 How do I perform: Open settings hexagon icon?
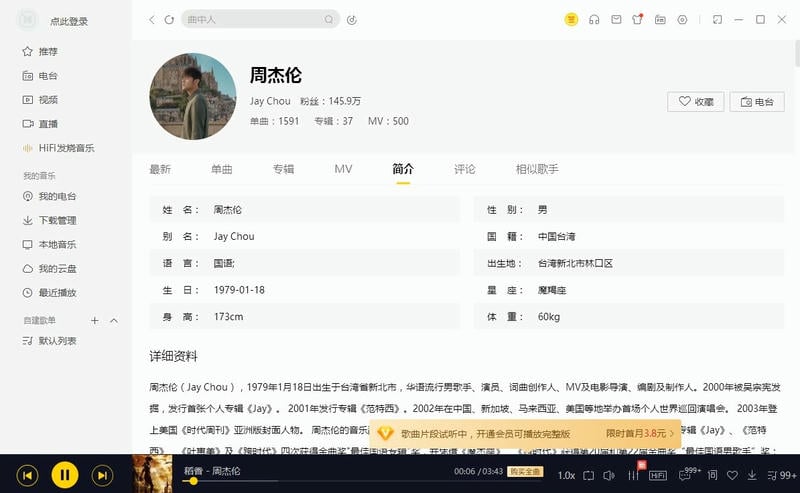(x=682, y=19)
